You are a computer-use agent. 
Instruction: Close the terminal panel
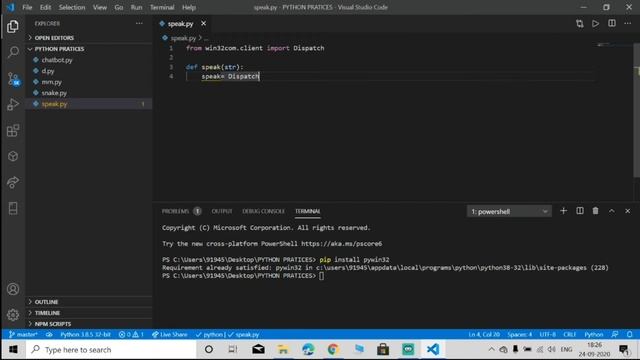click(x=627, y=211)
